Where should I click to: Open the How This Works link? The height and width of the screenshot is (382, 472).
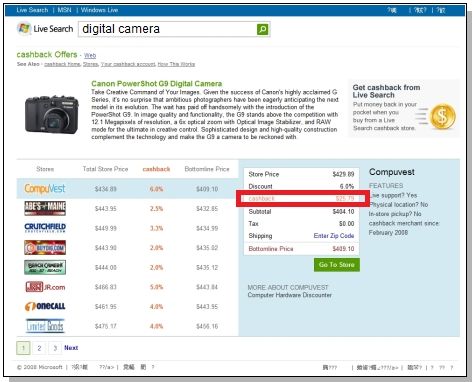click(x=176, y=64)
